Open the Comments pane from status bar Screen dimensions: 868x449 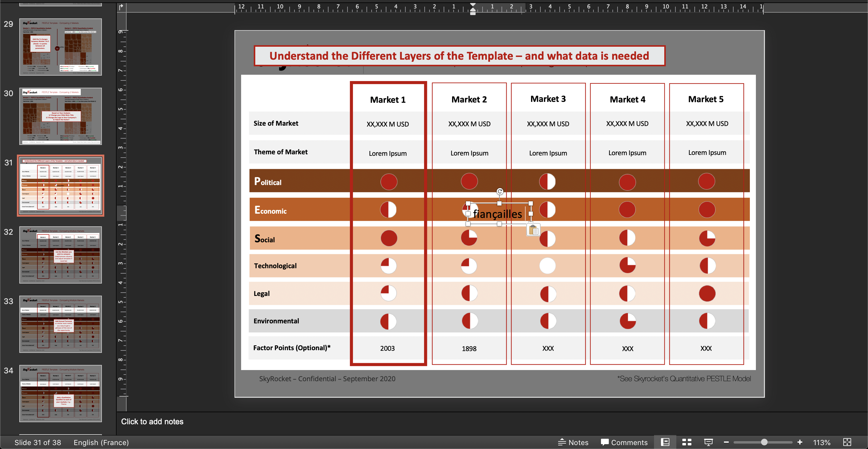(624, 442)
